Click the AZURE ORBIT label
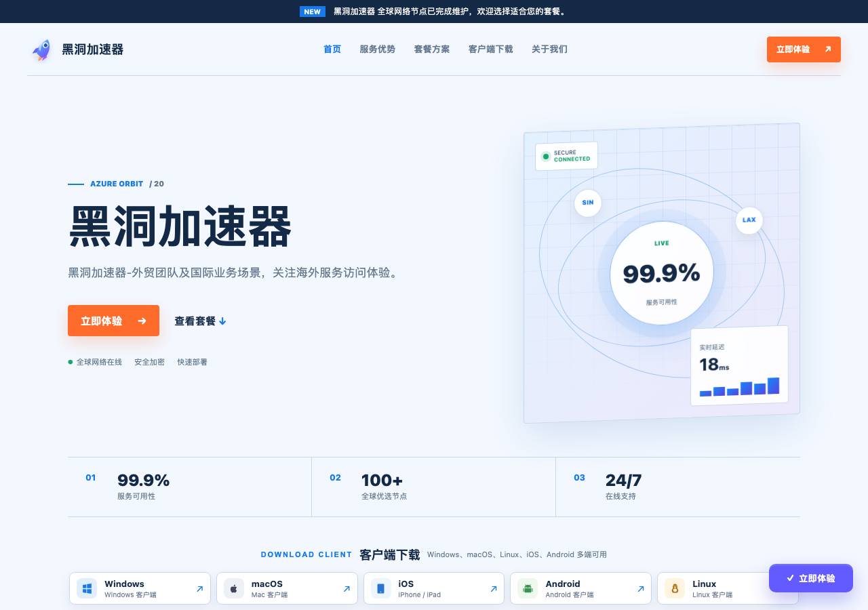The height and width of the screenshot is (610, 868). tap(117, 184)
